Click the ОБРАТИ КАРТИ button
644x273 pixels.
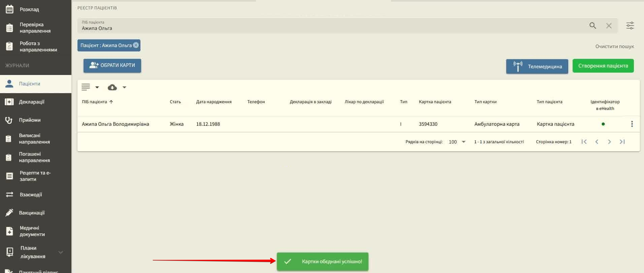(x=112, y=66)
